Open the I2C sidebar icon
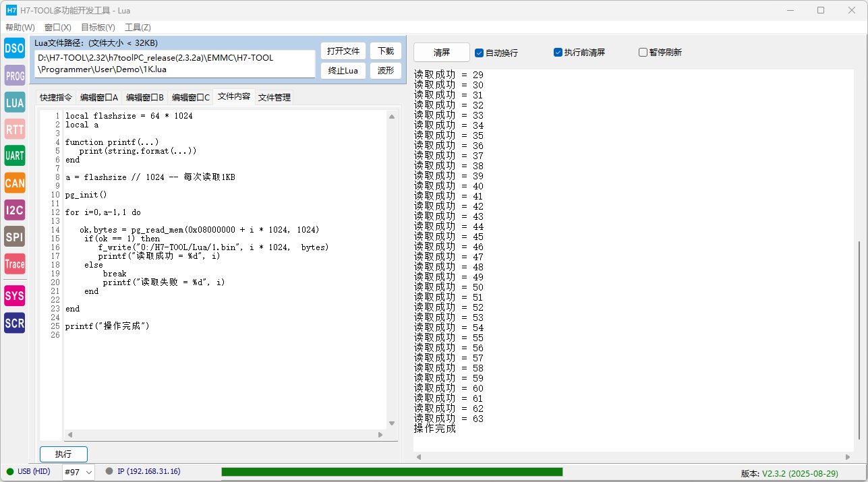This screenshot has height=482, width=868. click(14, 210)
